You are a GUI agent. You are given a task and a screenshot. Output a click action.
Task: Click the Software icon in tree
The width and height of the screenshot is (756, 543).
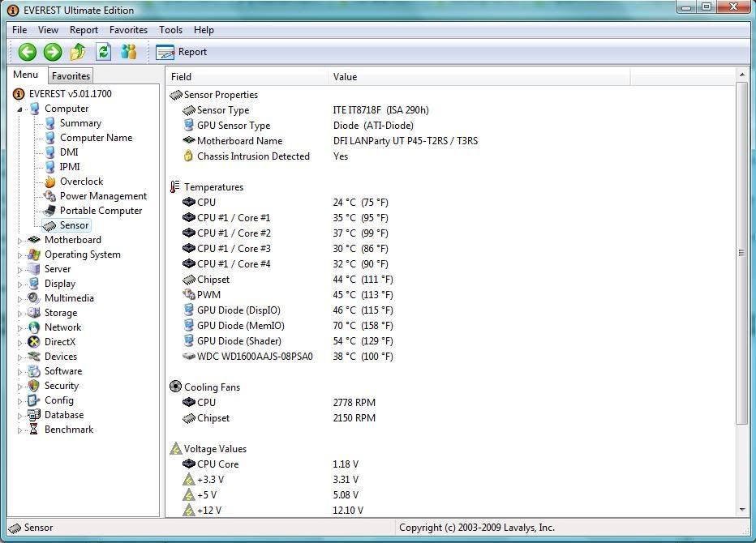pos(34,371)
